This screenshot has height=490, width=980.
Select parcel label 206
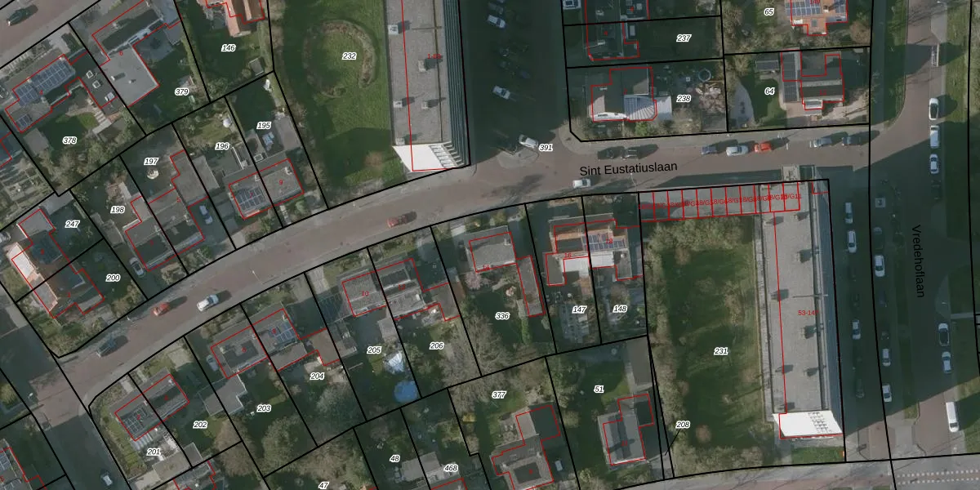click(436, 345)
